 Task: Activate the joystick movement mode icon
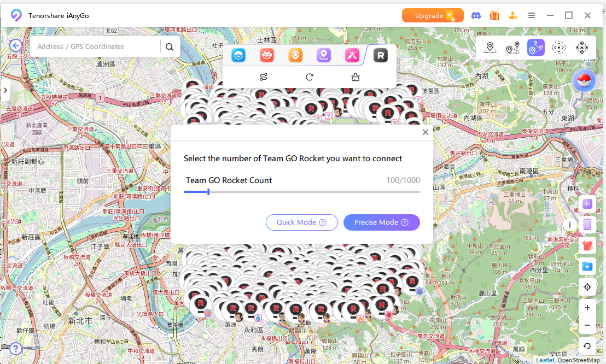point(581,48)
